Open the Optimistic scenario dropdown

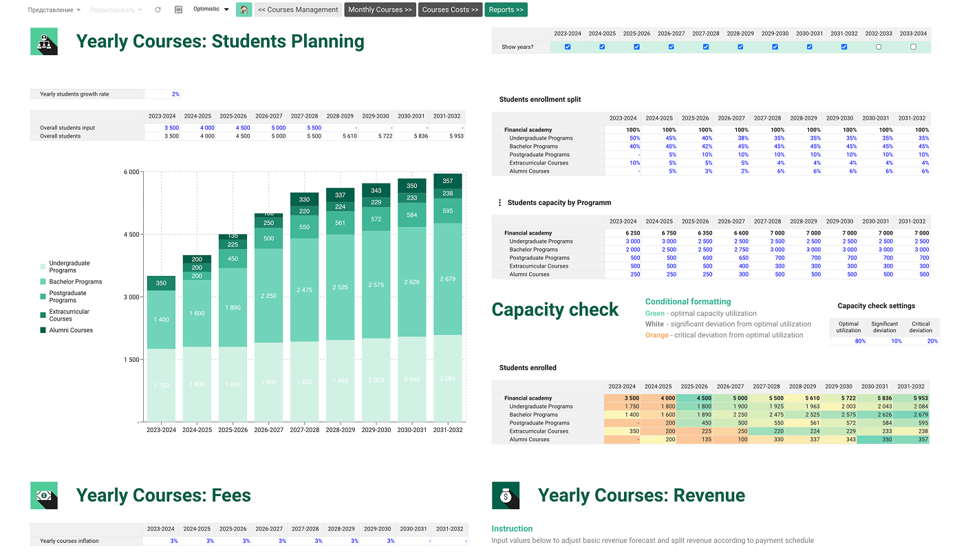click(x=211, y=10)
